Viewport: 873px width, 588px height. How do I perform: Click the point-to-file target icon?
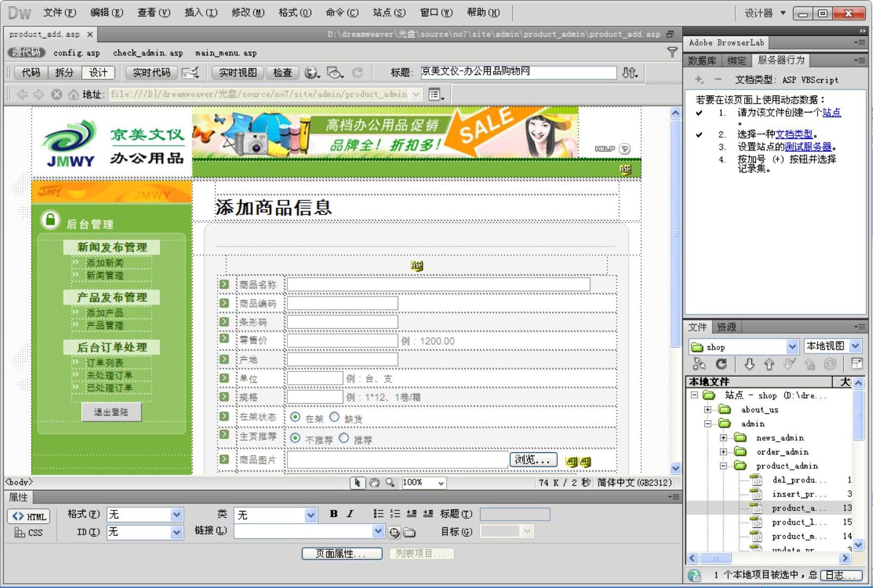point(395,533)
